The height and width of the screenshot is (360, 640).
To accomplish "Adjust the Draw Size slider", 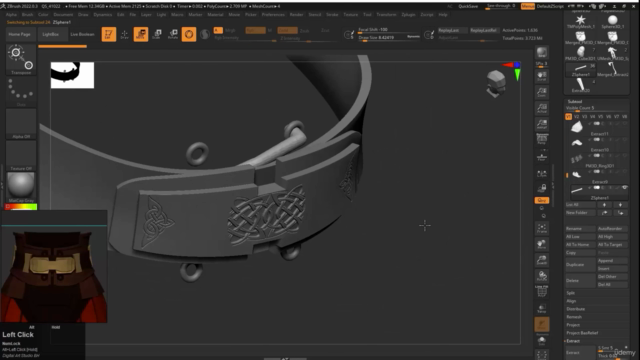I will coord(389,38).
